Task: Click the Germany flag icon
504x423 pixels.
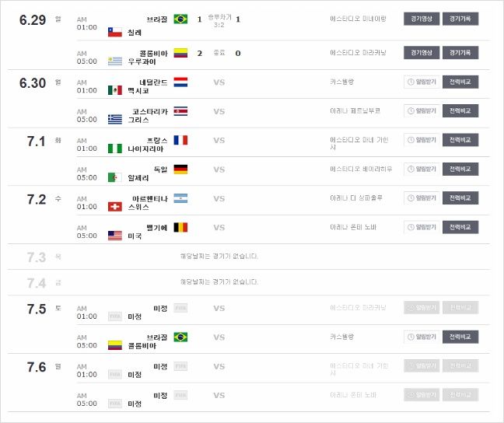Action: (x=180, y=169)
